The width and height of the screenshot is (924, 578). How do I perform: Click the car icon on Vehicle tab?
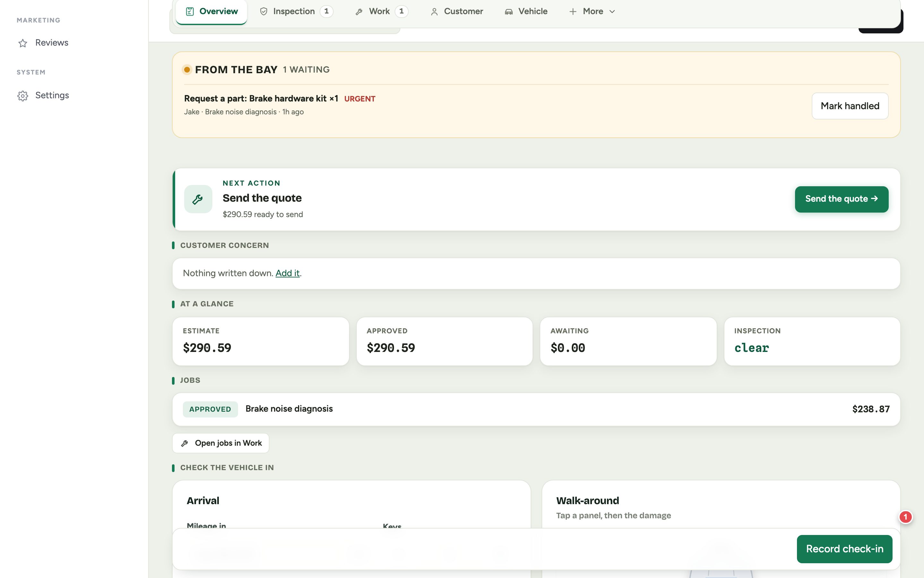click(x=509, y=12)
